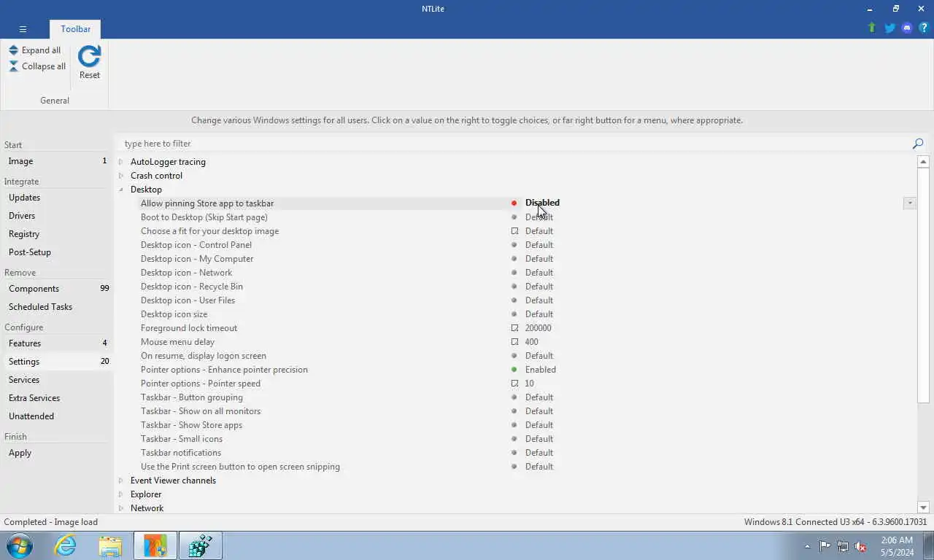Screen dimensions: 934x560
Task: Open the Discord icon
Action: 907,28
